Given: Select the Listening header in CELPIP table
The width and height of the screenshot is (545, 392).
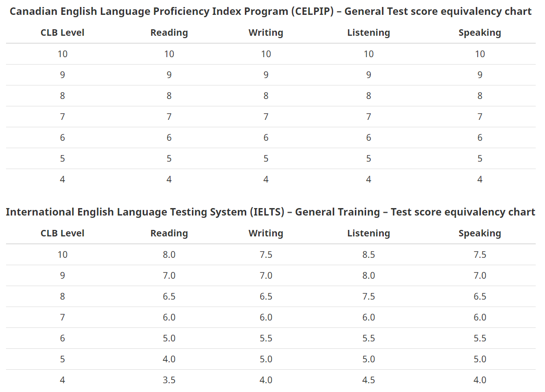Looking at the screenshot, I should tap(368, 33).
